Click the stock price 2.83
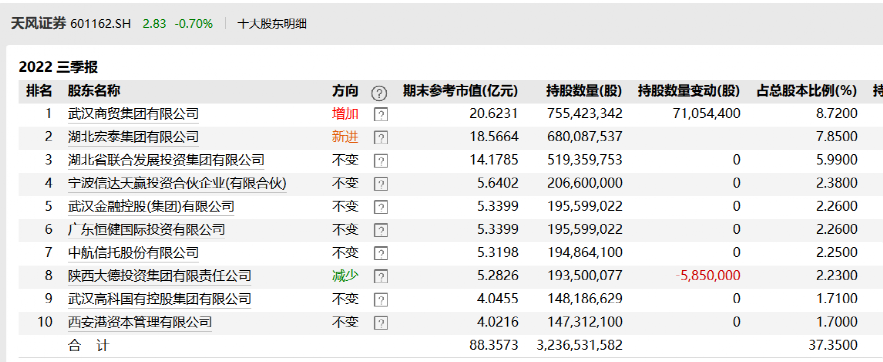 [154, 24]
